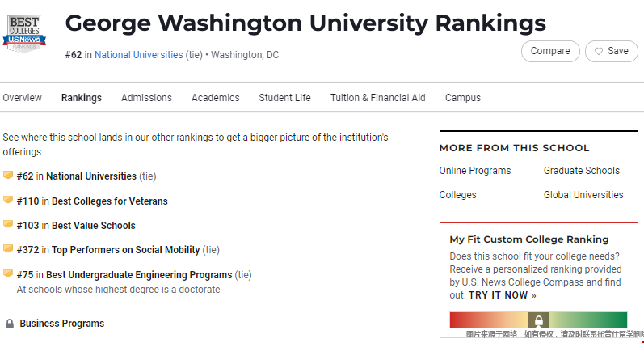Image resolution: width=644 pixels, height=343 pixels.
Task: Click badge icon next to #62 National Universities
Action: (x=8, y=176)
